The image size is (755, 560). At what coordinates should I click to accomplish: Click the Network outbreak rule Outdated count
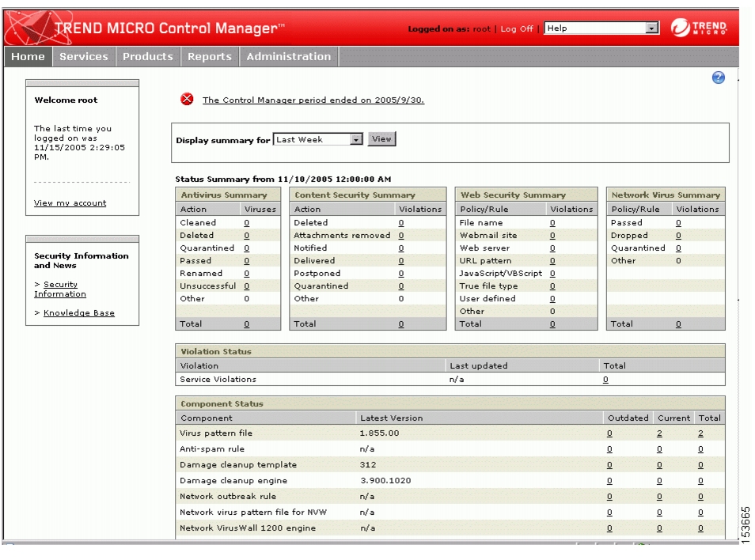(609, 497)
